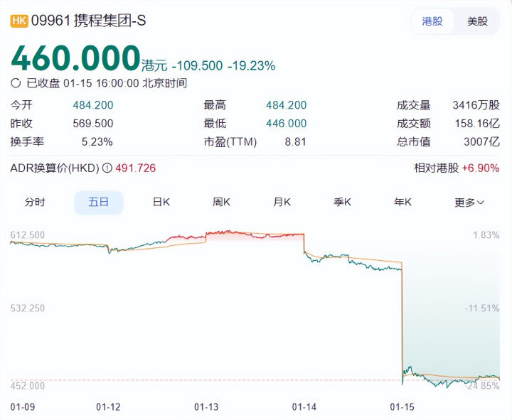Click the 01-14 date marker on chart axis
The image size is (512, 420).
[x=304, y=406]
